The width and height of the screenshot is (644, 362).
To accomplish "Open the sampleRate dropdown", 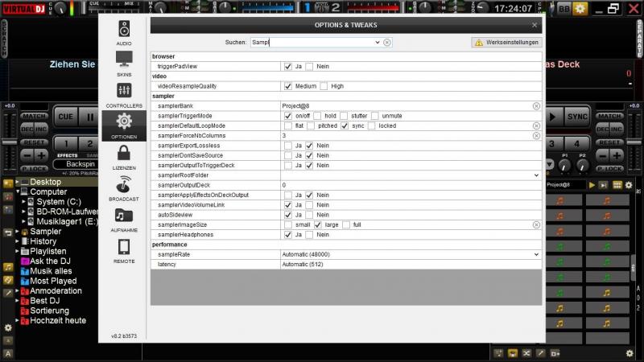I will 536,254.
